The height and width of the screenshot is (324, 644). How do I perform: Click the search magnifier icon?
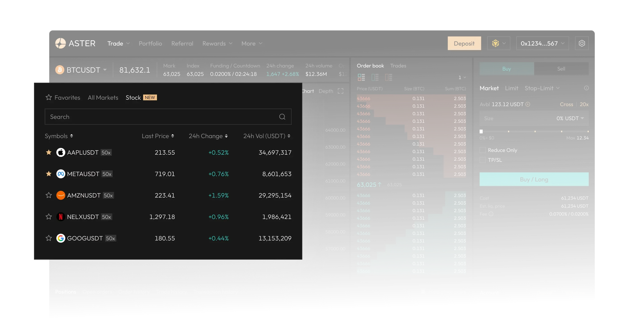tap(282, 117)
